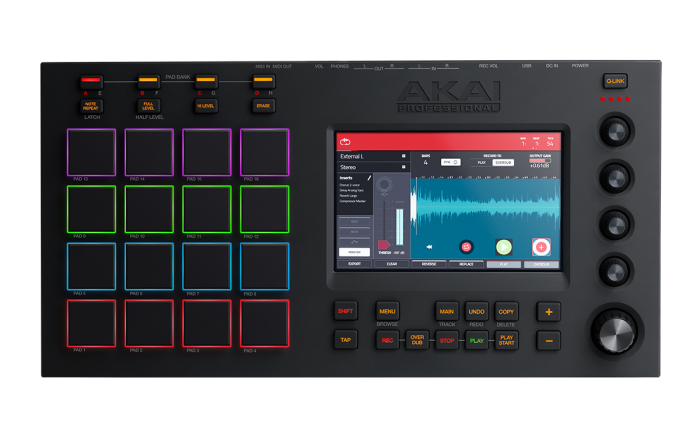Hit the Note Repeat button

[x=92, y=106]
